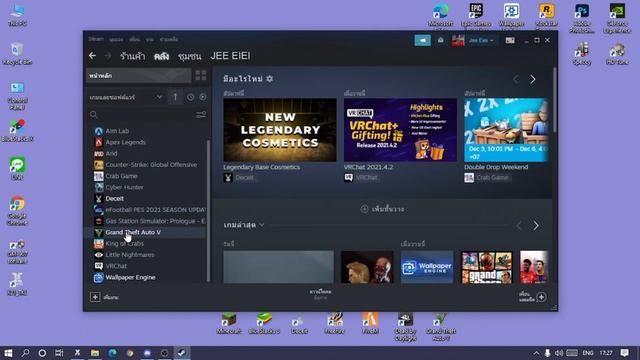Switch to Big Picture mode icon

click(x=510, y=40)
